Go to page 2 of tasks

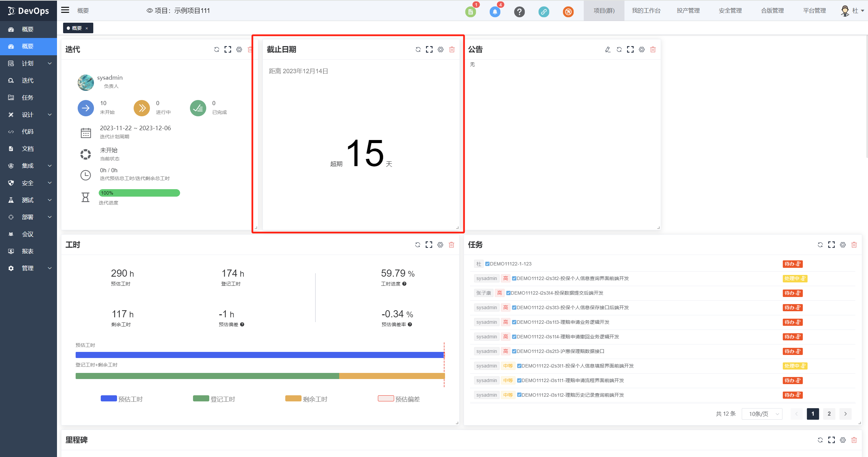pos(829,414)
